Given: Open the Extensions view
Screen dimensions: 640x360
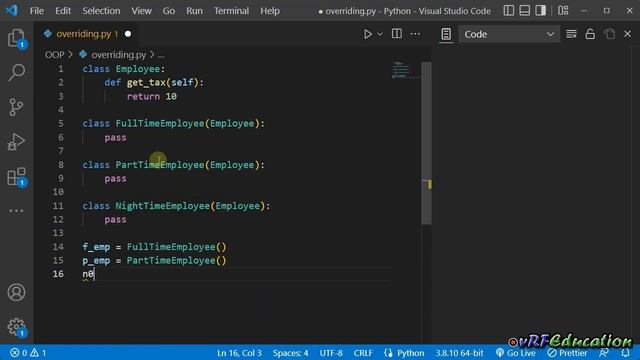Looking at the screenshot, I should pos(16,177).
